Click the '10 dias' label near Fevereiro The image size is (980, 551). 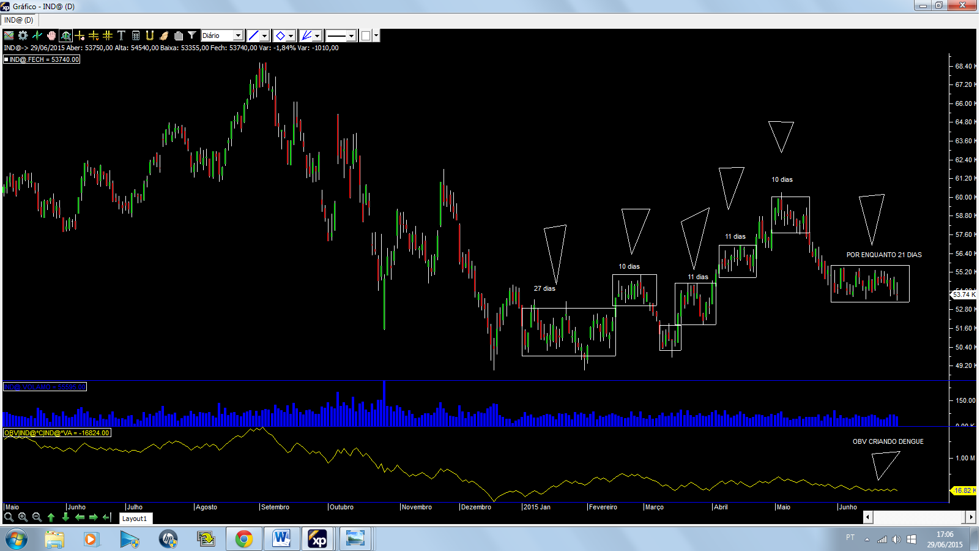pos(629,266)
